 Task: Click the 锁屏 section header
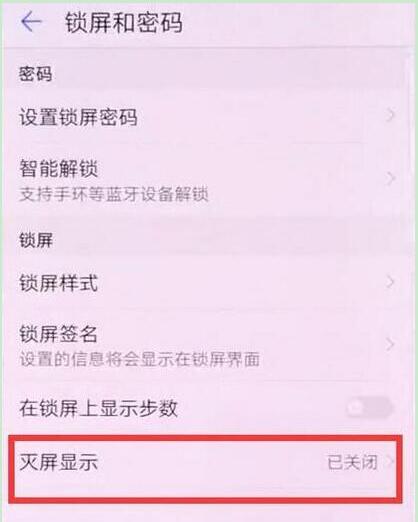tap(36, 240)
